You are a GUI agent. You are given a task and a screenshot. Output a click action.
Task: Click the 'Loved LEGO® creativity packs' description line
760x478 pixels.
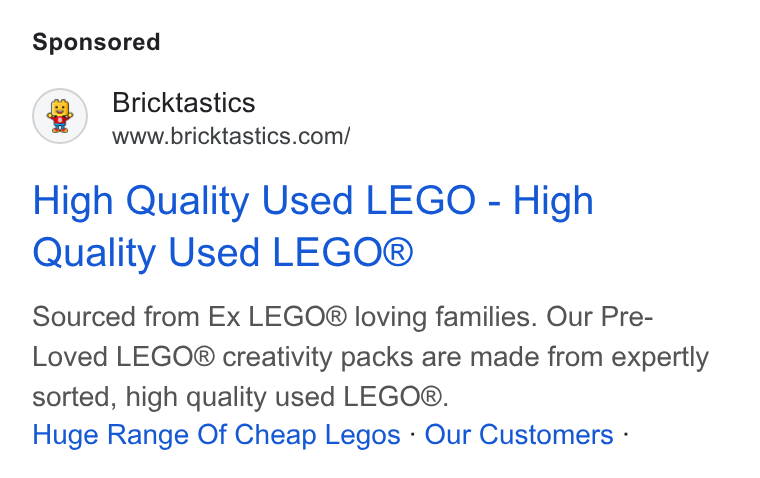click(370, 358)
